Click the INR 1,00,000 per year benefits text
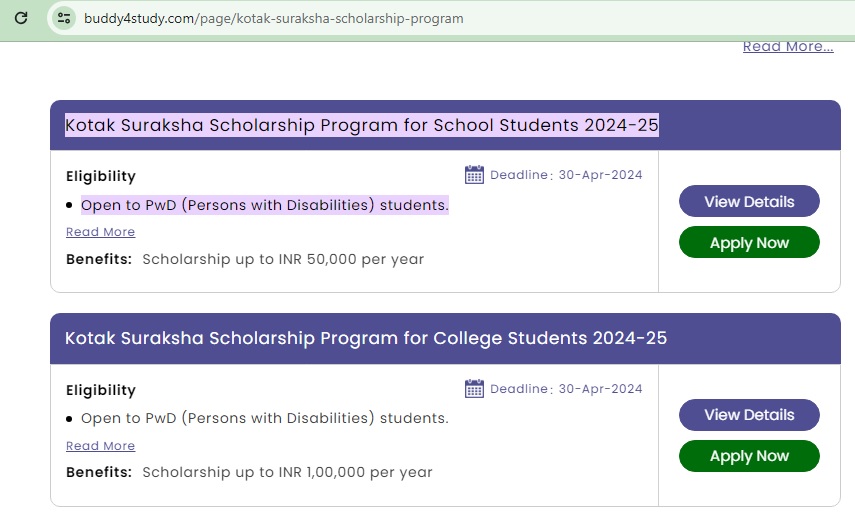This screenshot has width=855, height=515. coord(287,472)
